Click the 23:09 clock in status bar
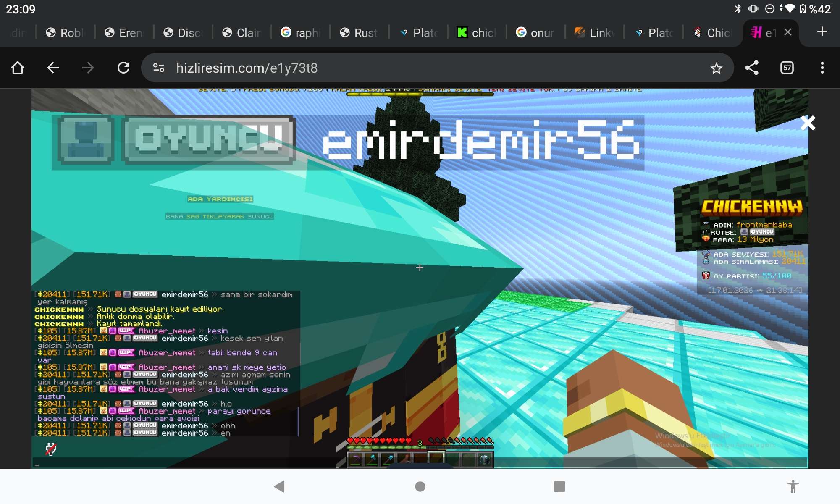 tap(21, 9)
